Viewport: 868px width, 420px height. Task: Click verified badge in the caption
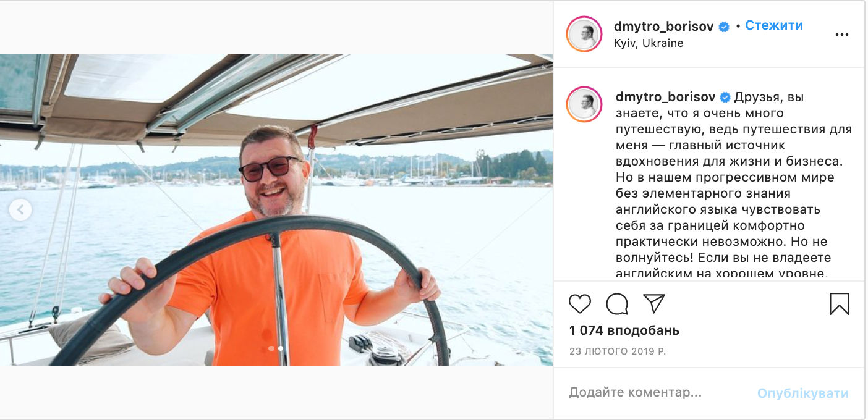click(726, 98)
